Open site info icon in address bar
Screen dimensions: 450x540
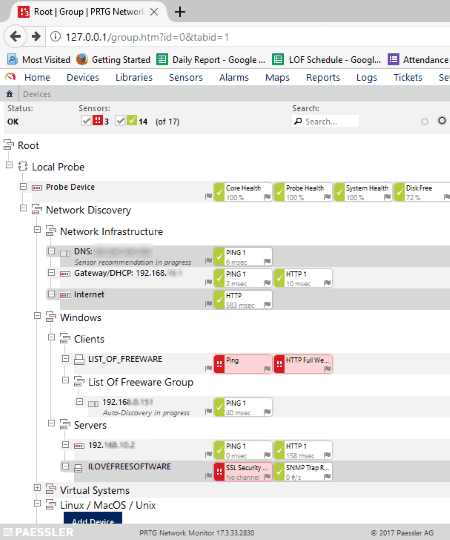pos(55,37)
